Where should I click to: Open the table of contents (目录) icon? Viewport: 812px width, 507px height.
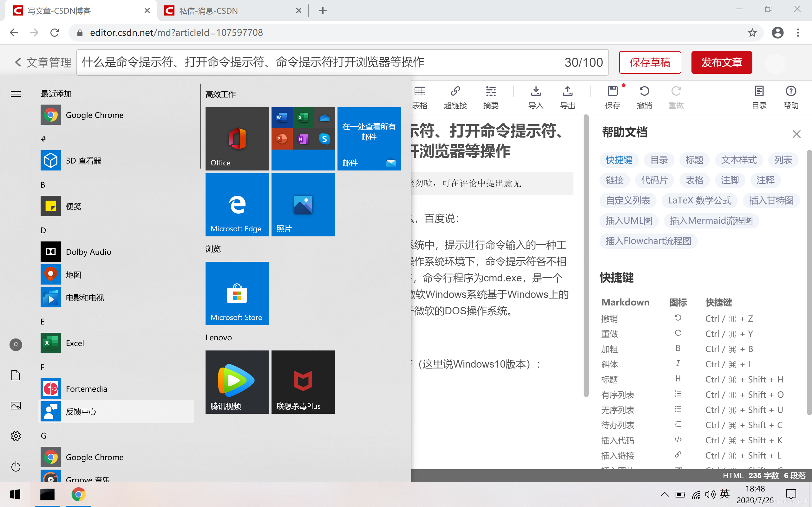click(759, 91)
